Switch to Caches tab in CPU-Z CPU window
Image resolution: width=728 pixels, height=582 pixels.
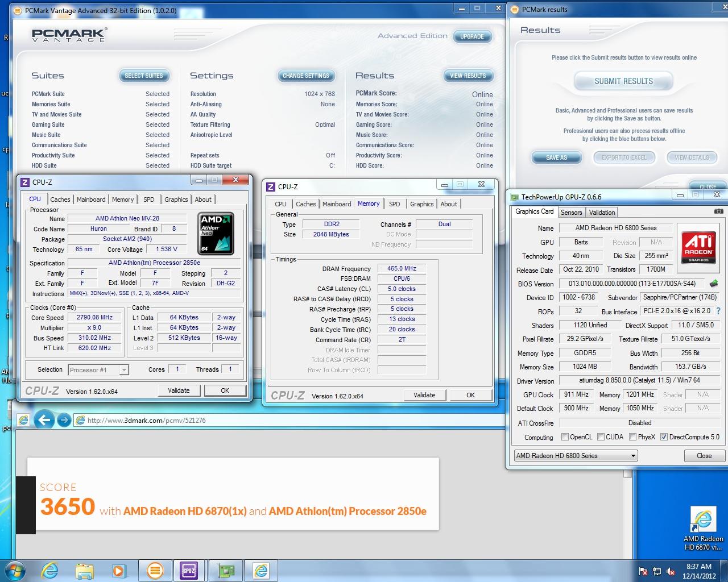pos(60,199)
